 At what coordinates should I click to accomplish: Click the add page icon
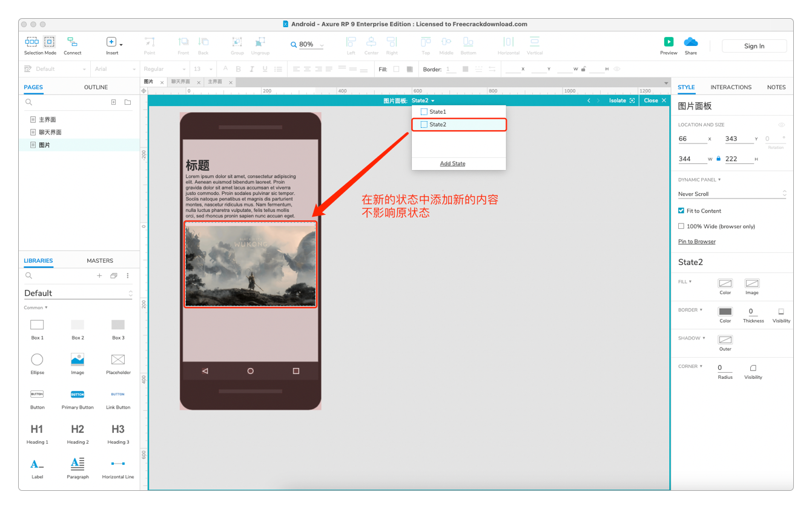pos(113,102)
